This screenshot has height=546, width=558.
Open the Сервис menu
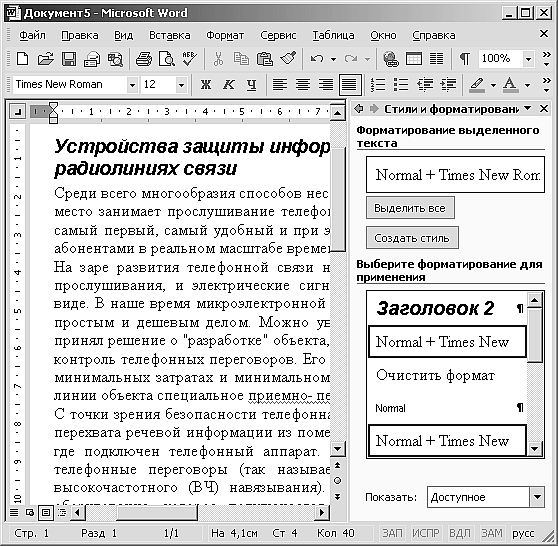tap(278, 35)
